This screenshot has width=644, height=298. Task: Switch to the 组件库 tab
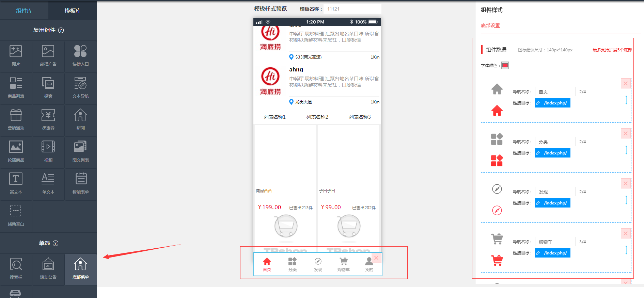click(24, 11)
